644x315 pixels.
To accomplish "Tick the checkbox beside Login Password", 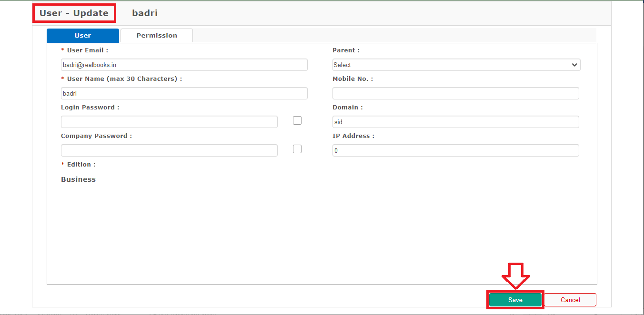I will tap(297, 120).
